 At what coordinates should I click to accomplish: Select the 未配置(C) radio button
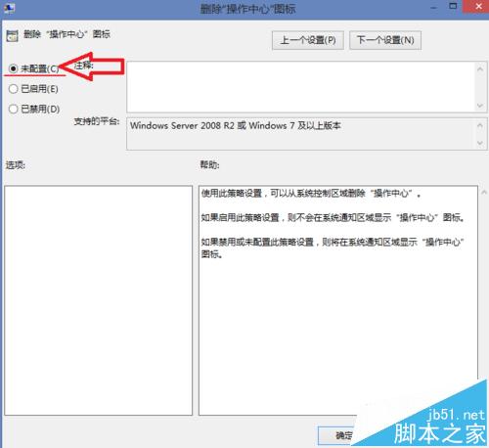click(x=14, y=68)
